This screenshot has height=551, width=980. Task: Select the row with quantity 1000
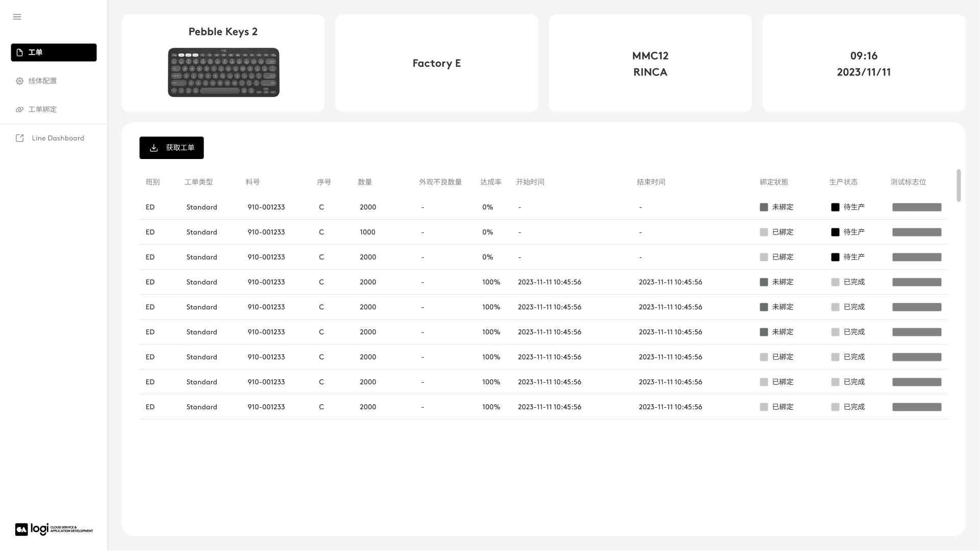(367, 232)
